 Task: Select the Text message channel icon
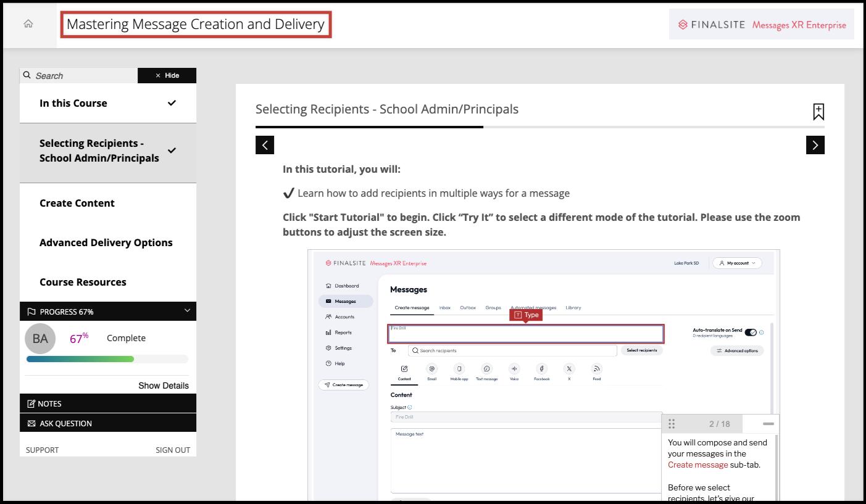pyautogui.click(x=487, y=369)
